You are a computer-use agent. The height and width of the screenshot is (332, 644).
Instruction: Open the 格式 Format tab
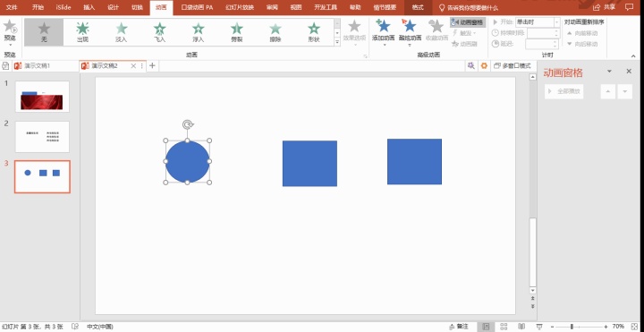[418, 7]
